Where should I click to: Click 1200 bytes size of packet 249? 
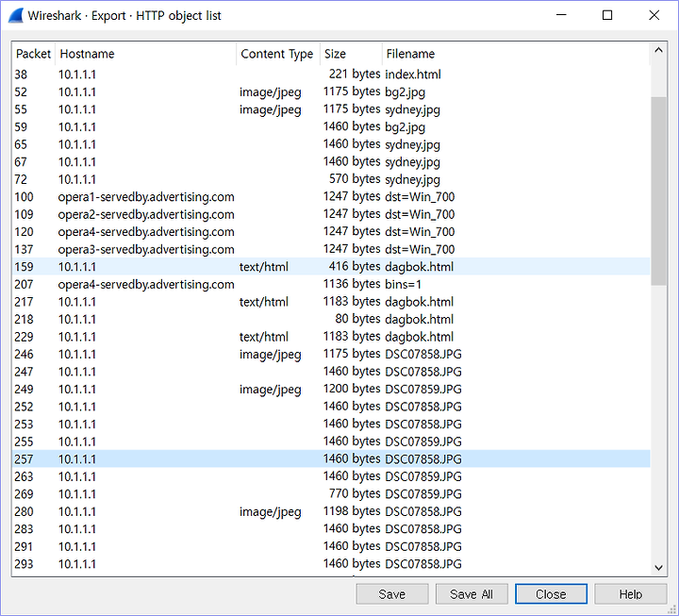point(352,389)
